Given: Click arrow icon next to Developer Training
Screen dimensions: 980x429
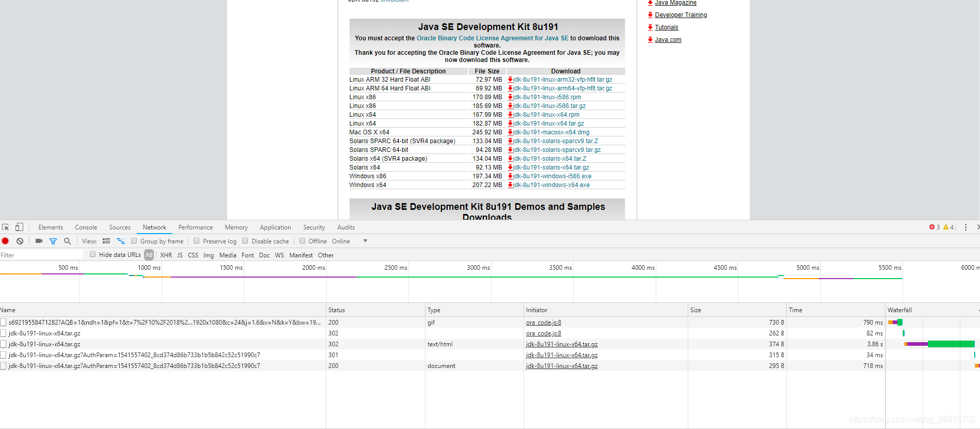Looking at the screenshot, I should coord(650,15).
